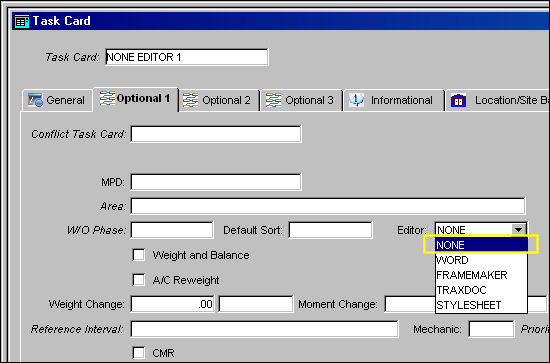
Task: Click the Conflict Task Card label
Action: (78, 134)
